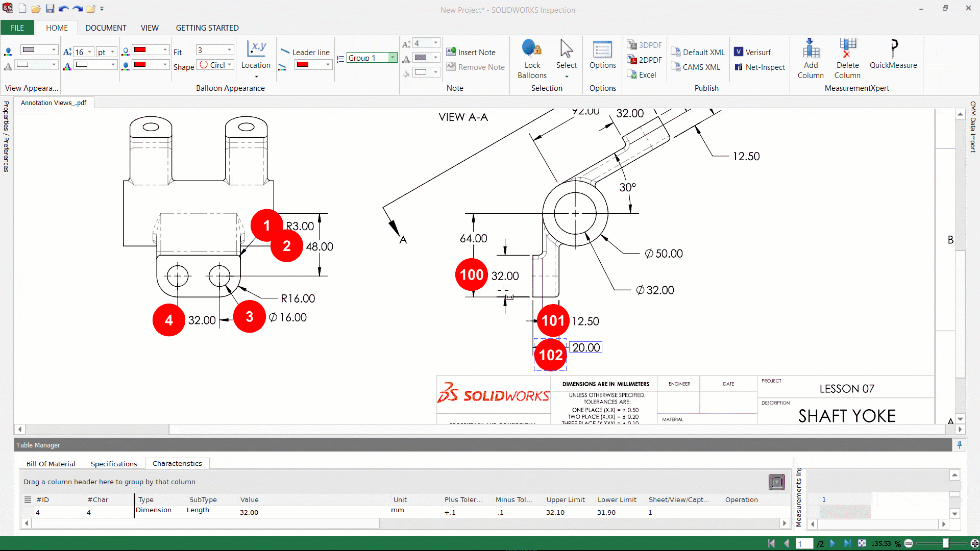Expand the Select tool dropdown arrow
The height and width of the screenshot is (551, 980).
567,77
